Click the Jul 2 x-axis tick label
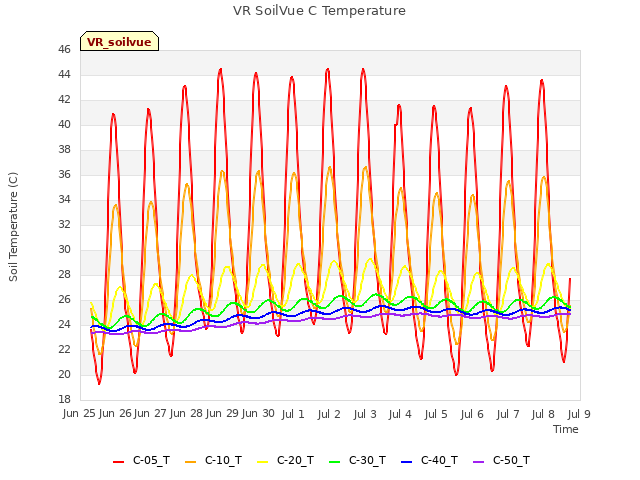 pos(329,414)
